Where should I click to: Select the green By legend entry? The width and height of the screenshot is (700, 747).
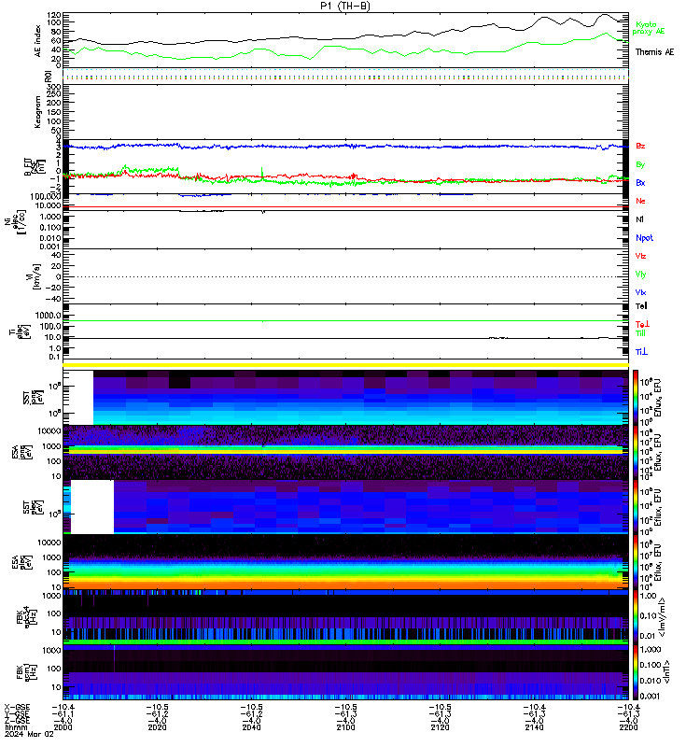(x=640, y=165)
